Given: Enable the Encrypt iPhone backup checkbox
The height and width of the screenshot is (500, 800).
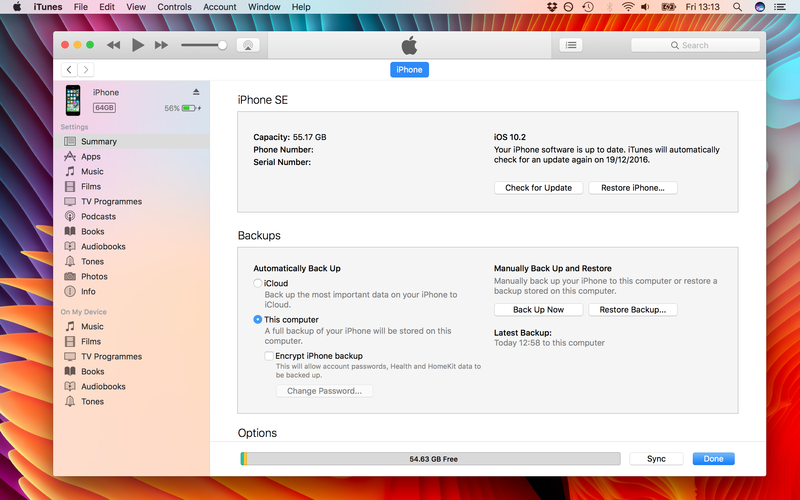Looking at the screenshot, I should 269,356.
